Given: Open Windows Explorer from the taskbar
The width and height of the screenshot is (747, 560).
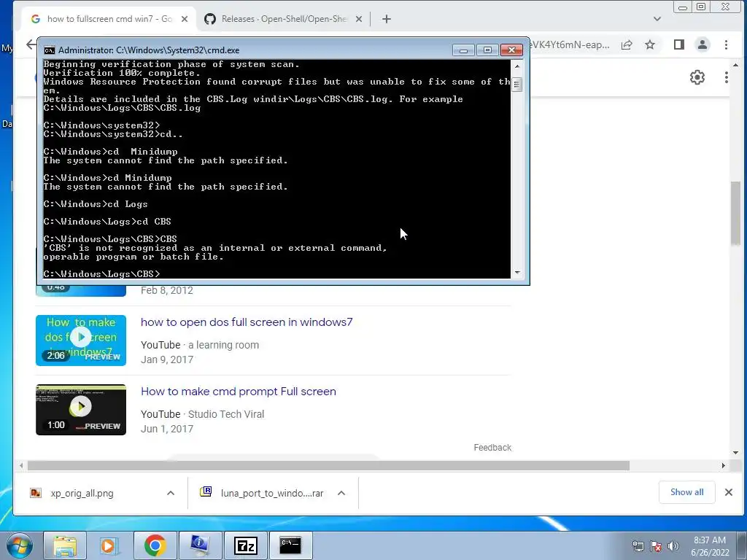Looking at the screenshot, I should (x=65, y=545).
